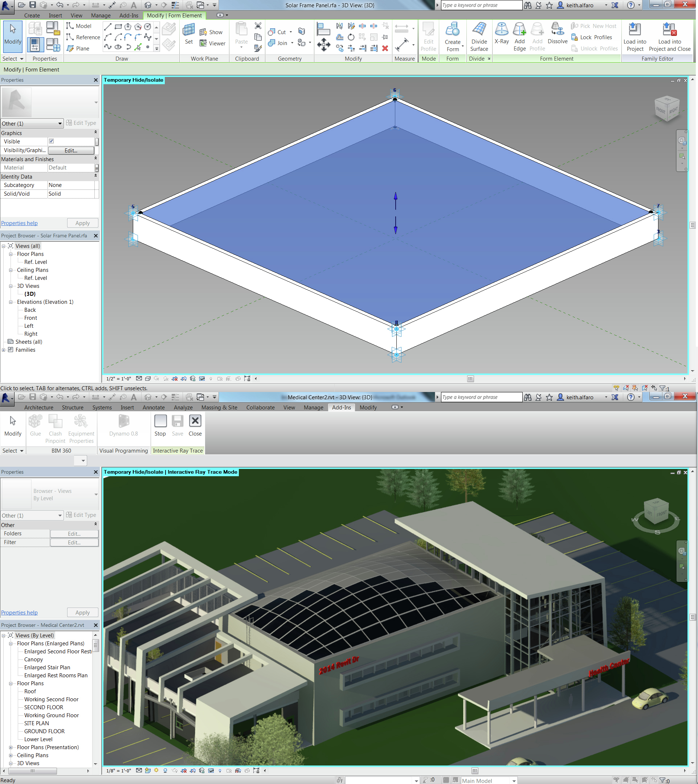Open the Divide Surface tool

point(479,36)
